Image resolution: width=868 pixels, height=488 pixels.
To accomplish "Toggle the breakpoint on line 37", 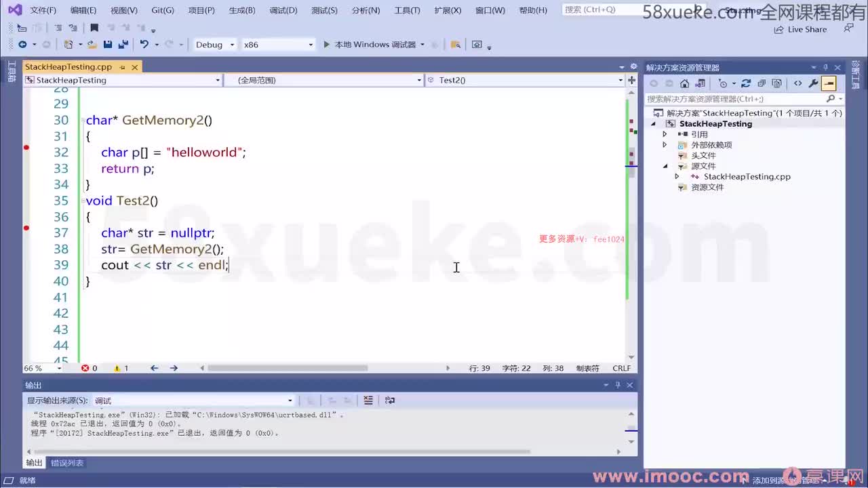I will [26, 228].
